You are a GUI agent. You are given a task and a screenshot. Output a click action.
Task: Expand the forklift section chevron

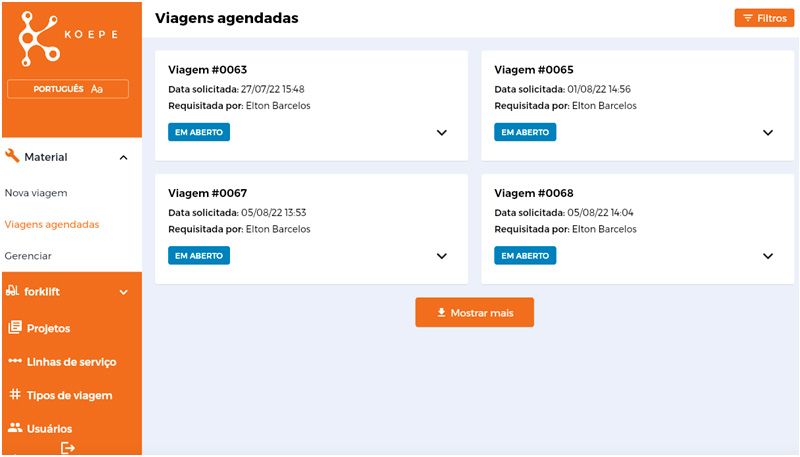click(x=123, y=292)
